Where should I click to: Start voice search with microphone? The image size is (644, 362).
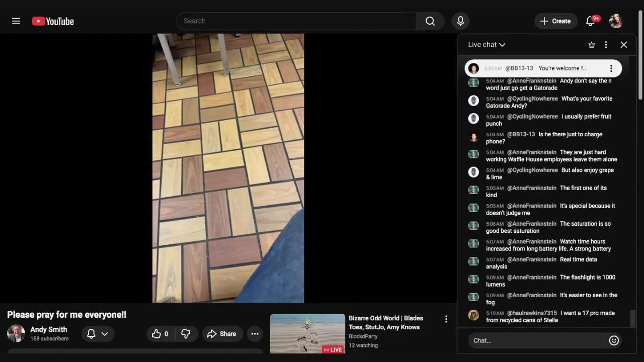[x=460, y=21]
